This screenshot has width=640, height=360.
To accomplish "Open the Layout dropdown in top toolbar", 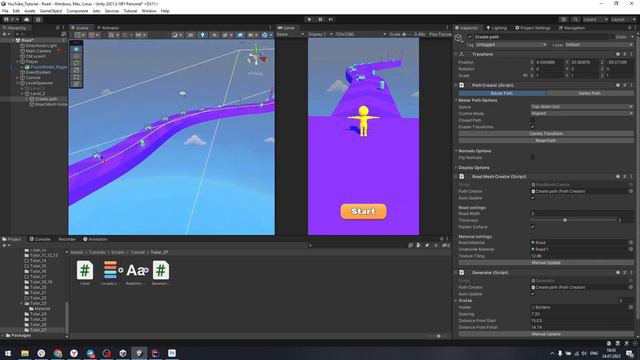I will tap(623, 19).
